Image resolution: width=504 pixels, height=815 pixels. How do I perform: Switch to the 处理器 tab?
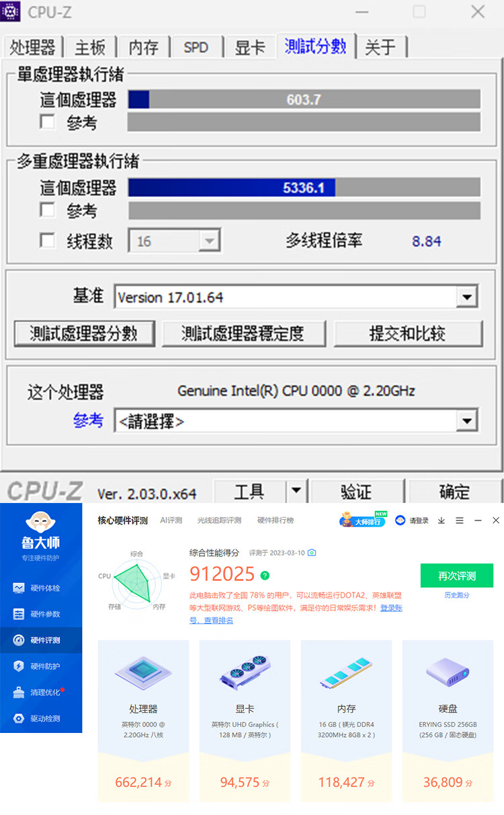[32, 48]
